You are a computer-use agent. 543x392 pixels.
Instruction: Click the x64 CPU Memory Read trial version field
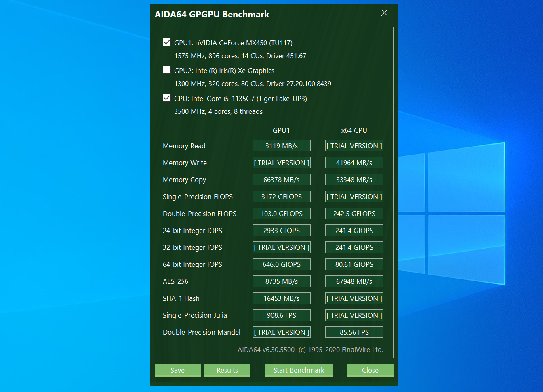pos(354,146)
